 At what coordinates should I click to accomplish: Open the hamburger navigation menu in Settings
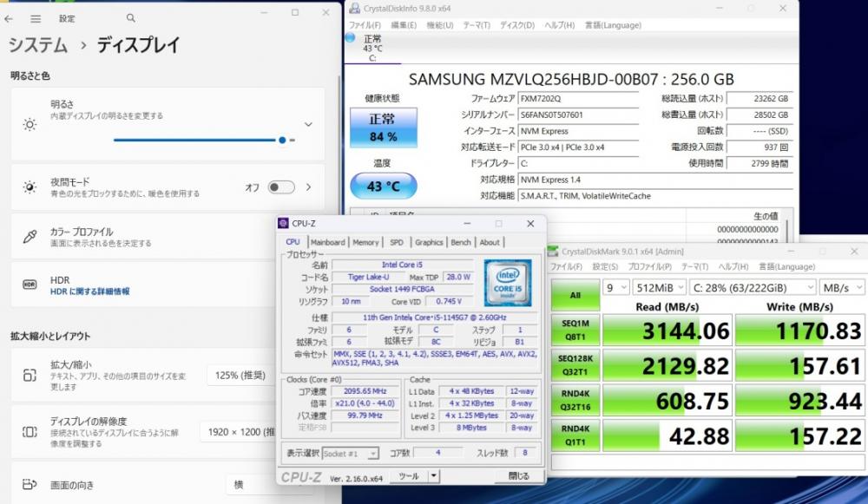36,18
